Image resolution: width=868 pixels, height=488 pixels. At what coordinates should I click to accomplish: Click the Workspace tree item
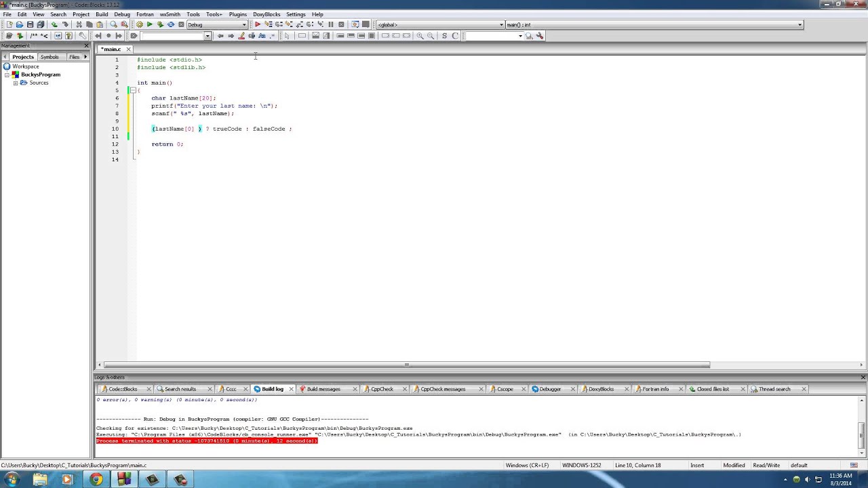click(26, 66)
